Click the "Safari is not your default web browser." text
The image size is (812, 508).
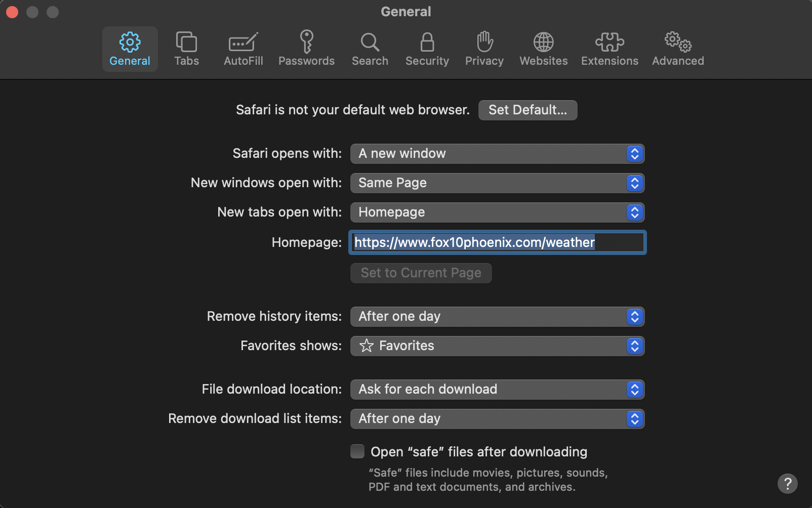[x=353, y=110]
